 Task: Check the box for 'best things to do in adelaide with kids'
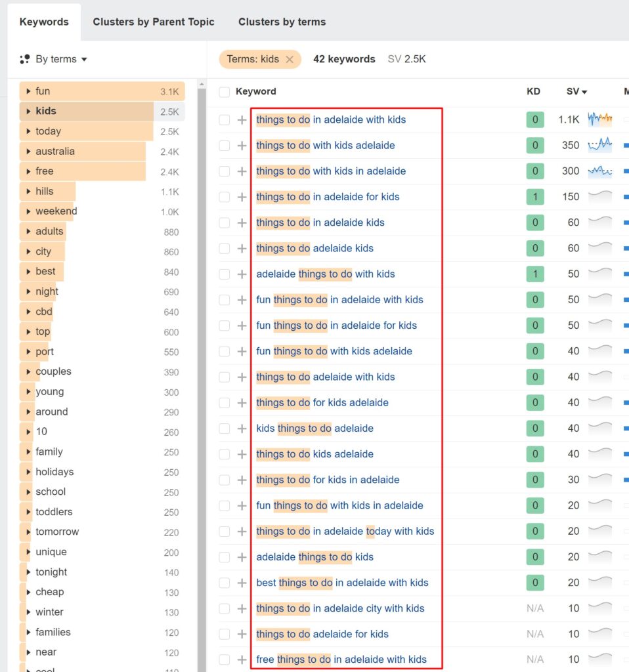tap(225, 583)
